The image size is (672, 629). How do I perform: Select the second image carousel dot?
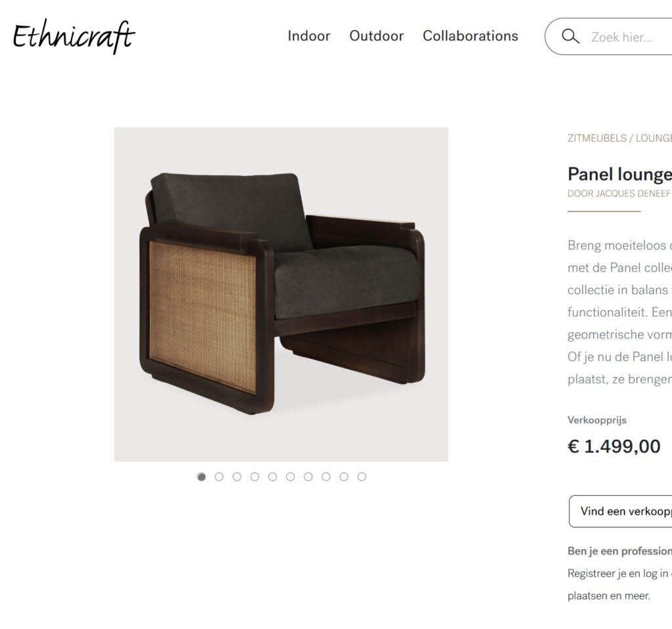(219, 477)
